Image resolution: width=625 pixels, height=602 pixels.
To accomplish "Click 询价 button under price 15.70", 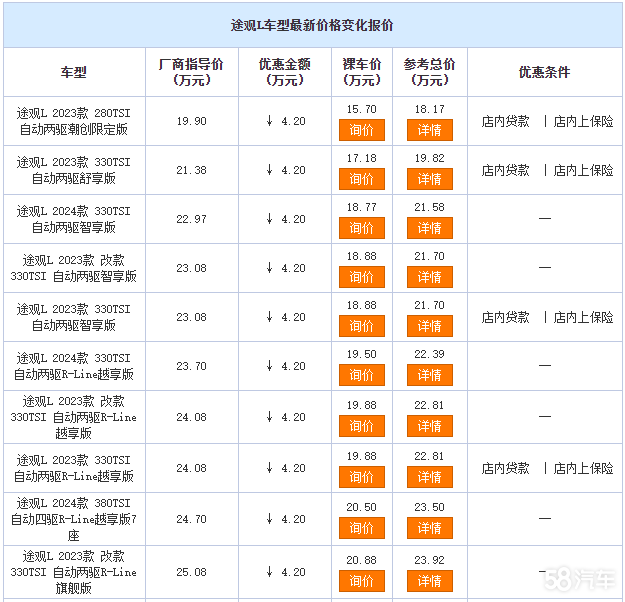I will pos(362,130).
